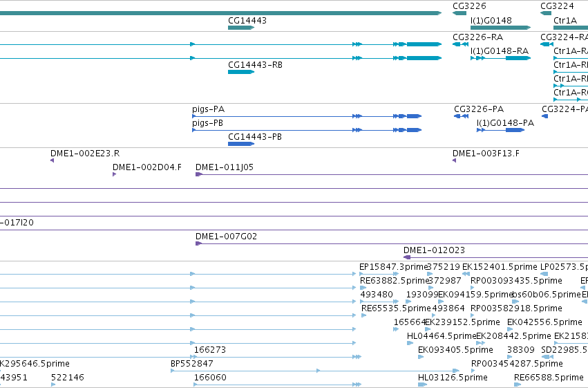The width and height of the screenshot is (588, 388).
Task: Click the CG14443-RB transcript bar
Action: [x=241, y=72]
